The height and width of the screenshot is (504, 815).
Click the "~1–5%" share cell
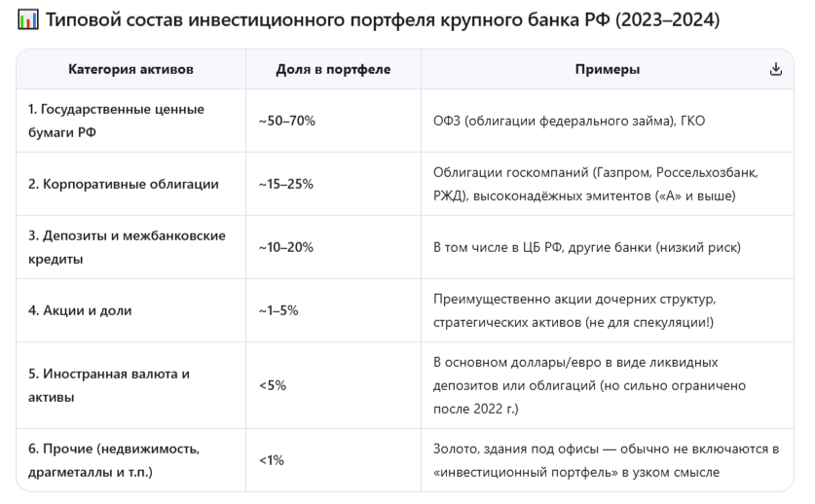280,310
